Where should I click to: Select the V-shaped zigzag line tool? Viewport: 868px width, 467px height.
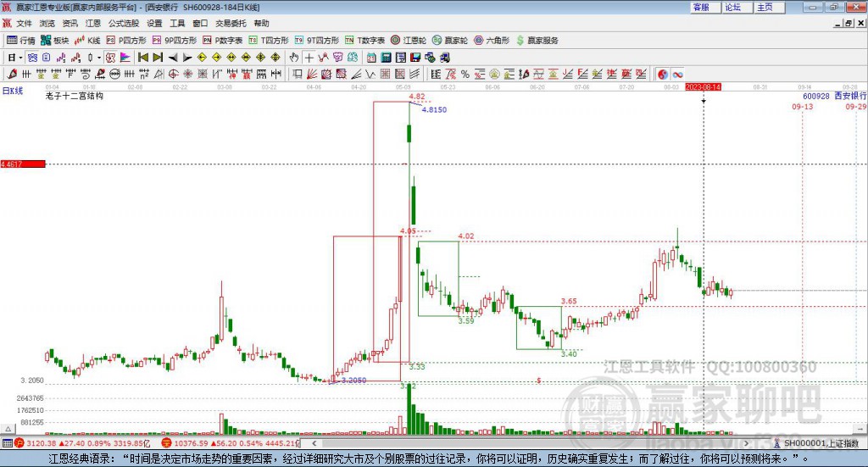click(370, 74)
